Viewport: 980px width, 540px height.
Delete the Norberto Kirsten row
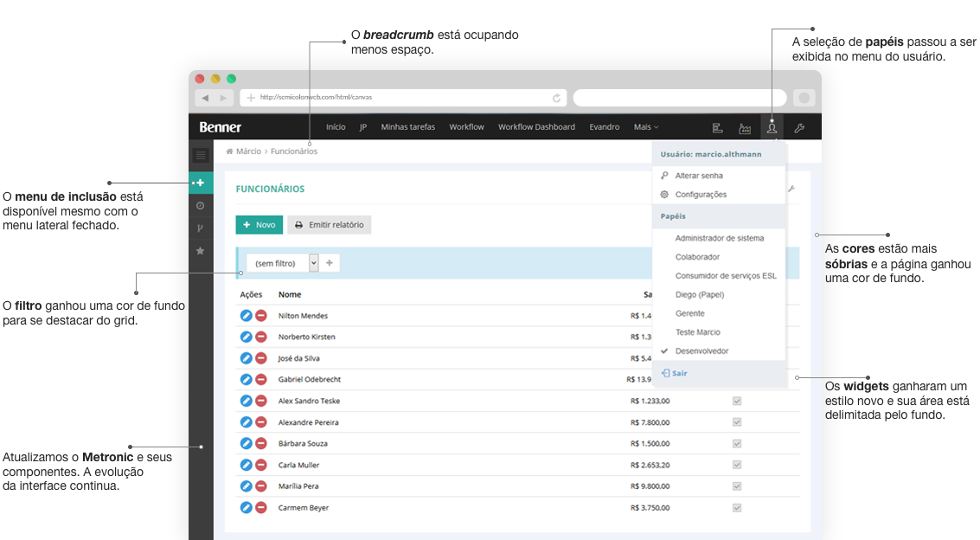point(260,337)
